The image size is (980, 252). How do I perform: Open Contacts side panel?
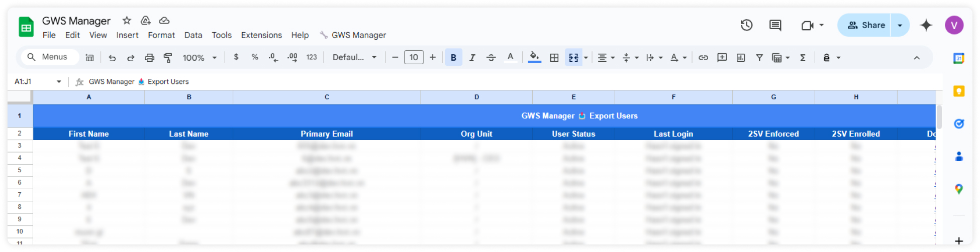[x=958, y=157]
